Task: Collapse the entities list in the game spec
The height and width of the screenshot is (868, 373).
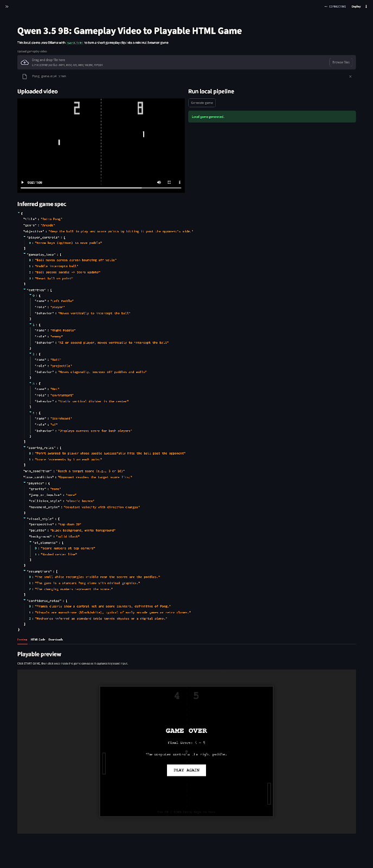Action: [24, 289]
